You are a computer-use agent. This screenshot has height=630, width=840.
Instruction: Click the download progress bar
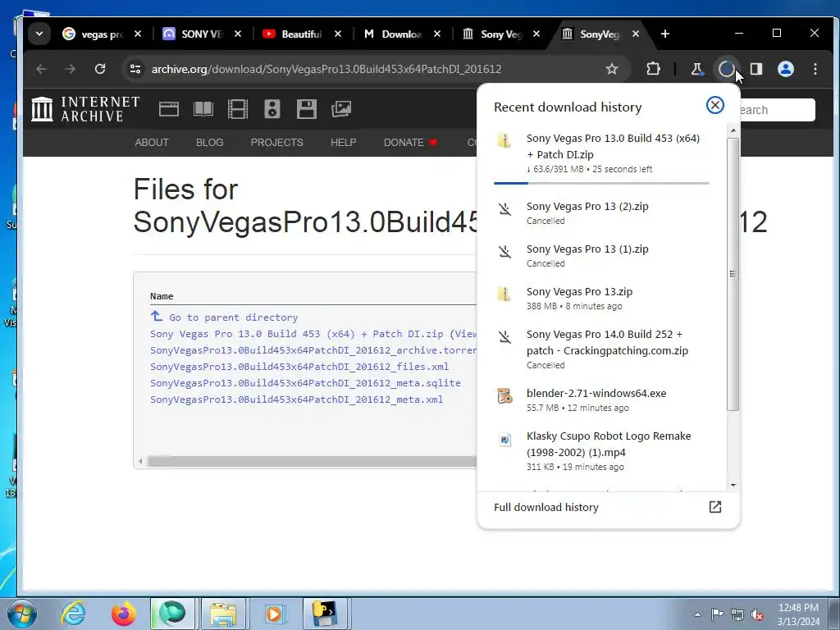(x=601, y=183)
